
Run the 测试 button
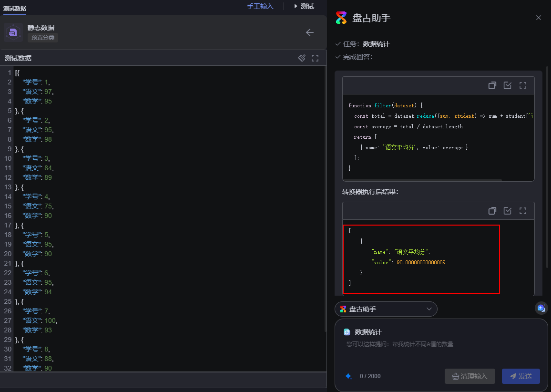(x=304, y=6)
